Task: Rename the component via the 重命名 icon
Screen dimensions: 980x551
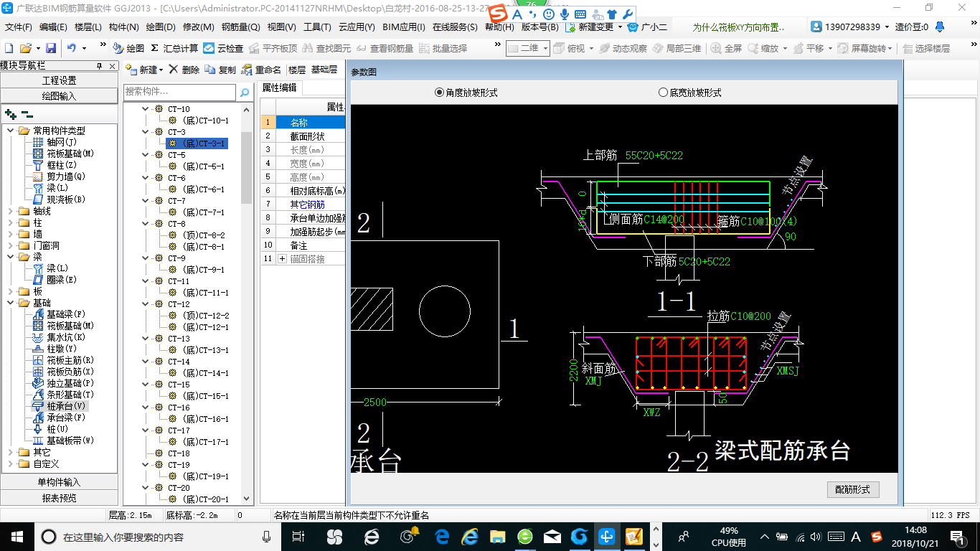Action: pos(262,70)
